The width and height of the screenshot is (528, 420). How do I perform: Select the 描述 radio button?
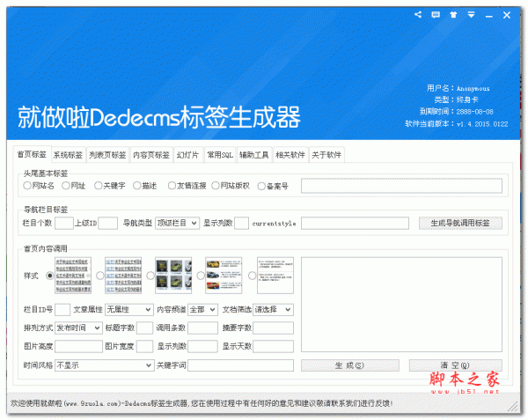(x=136, y=186)
